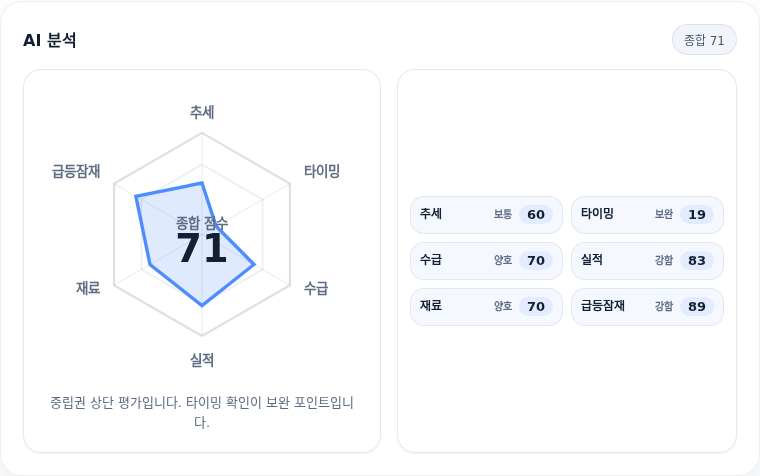Click the central 71 overall score
760x476 pixels.
click(x=202, y=248)
